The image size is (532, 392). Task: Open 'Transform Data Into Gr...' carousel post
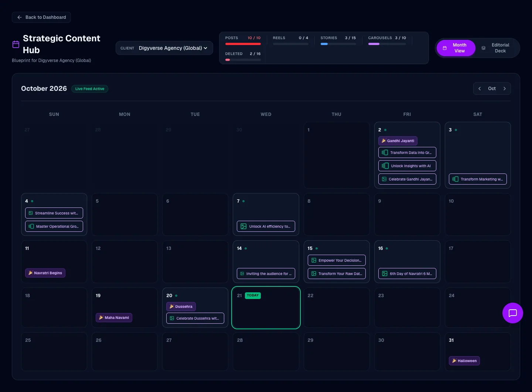coord(407,152)
